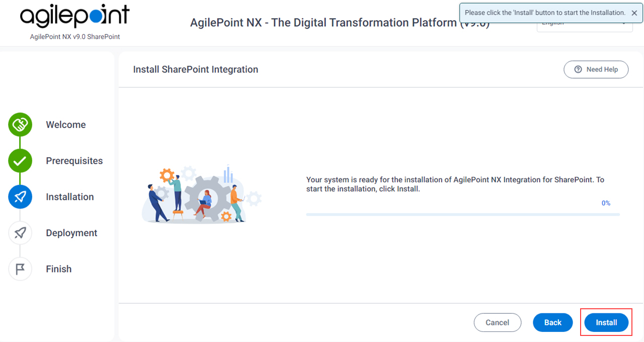Select the Prerequisites step label
Image resolution: width=644 pixels, height=342 pixels.
[x=74, y=161]
